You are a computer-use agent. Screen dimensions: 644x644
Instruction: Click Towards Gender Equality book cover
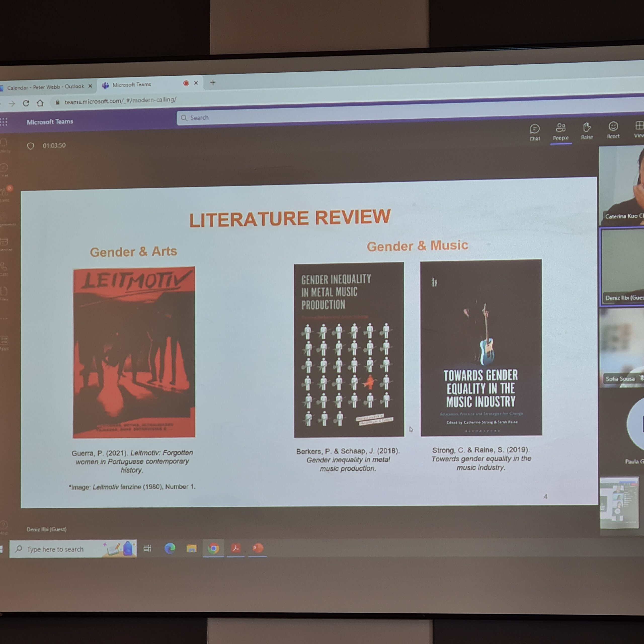pos(481,347)
